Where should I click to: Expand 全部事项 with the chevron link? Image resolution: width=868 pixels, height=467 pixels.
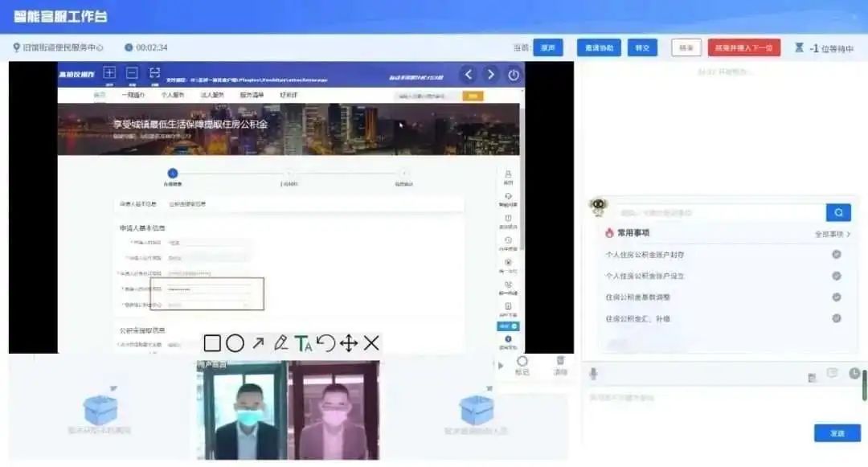[x=832, y=234]
